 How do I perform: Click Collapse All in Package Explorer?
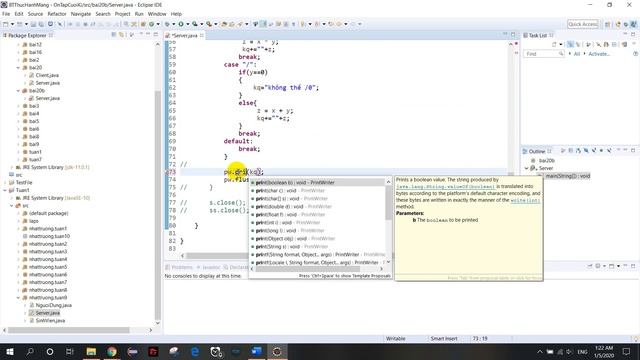[113, 35]
